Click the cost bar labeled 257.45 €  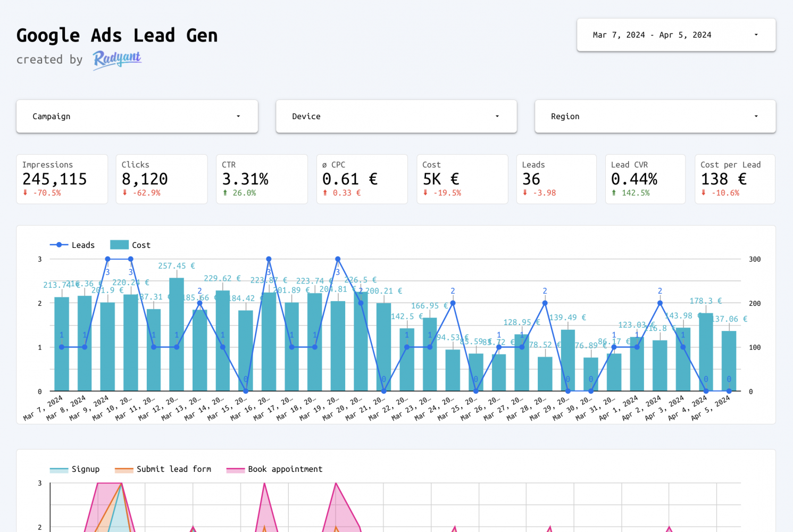coord(177,334)
